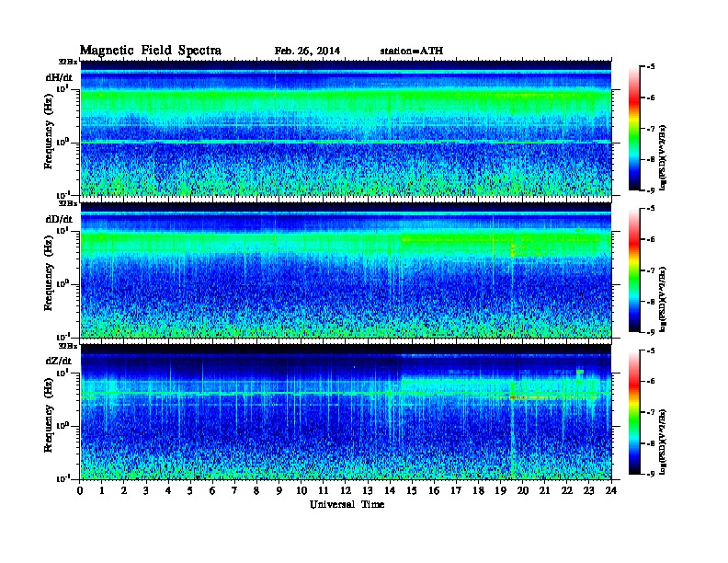Click the "dZ/dt" panel label
The height and width of the screenshot is (563, 728).
59,361
